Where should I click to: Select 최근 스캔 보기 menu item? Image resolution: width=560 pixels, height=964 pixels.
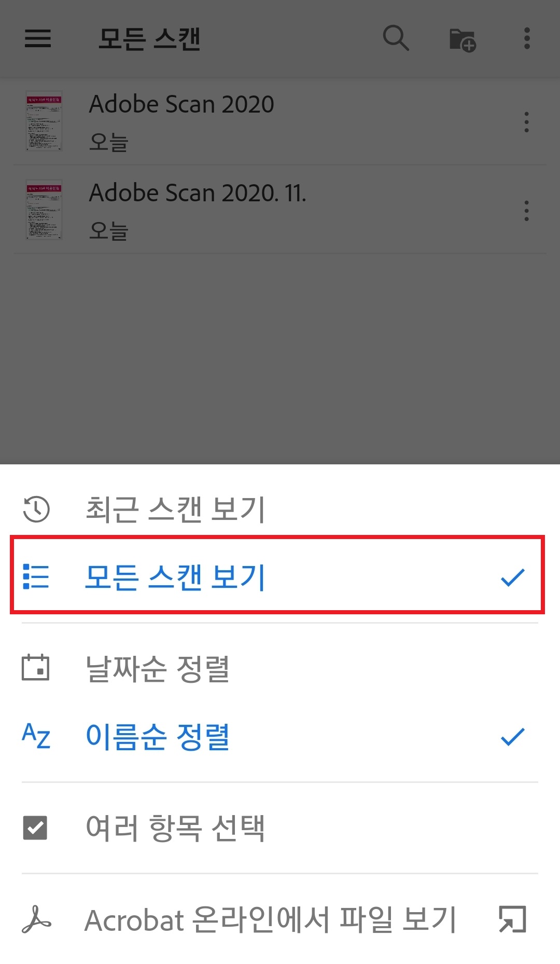pyautogui.click(x=280, y=508)
